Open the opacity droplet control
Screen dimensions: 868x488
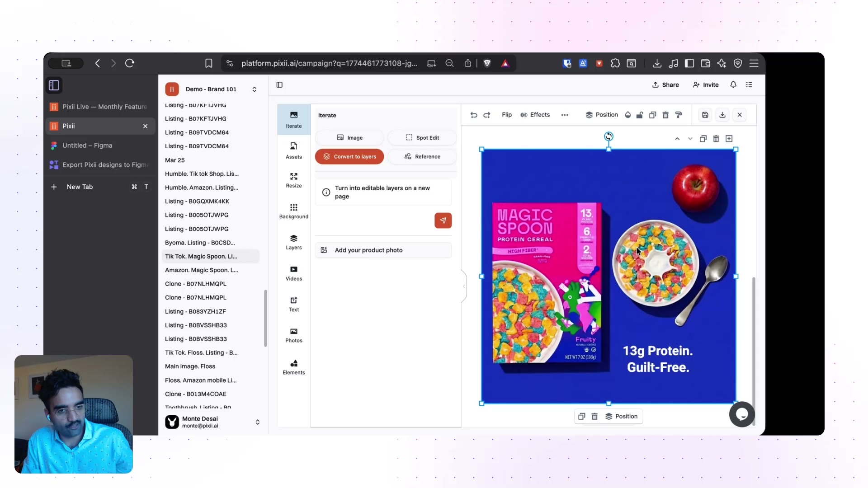pos(628,115)
